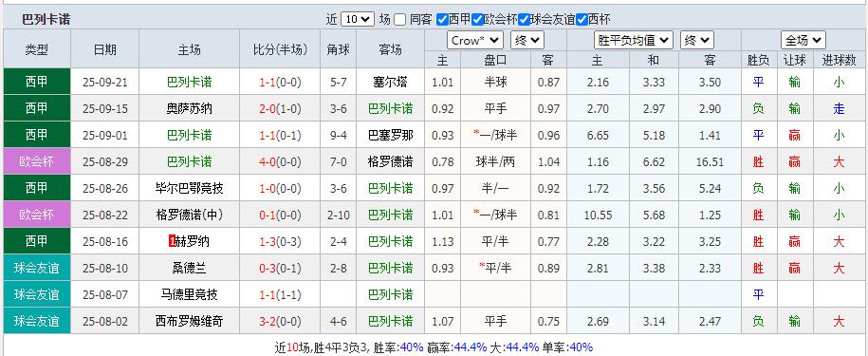Click the 半/一 handicap cell
868x356 pixels.
[x=495, y=189]
